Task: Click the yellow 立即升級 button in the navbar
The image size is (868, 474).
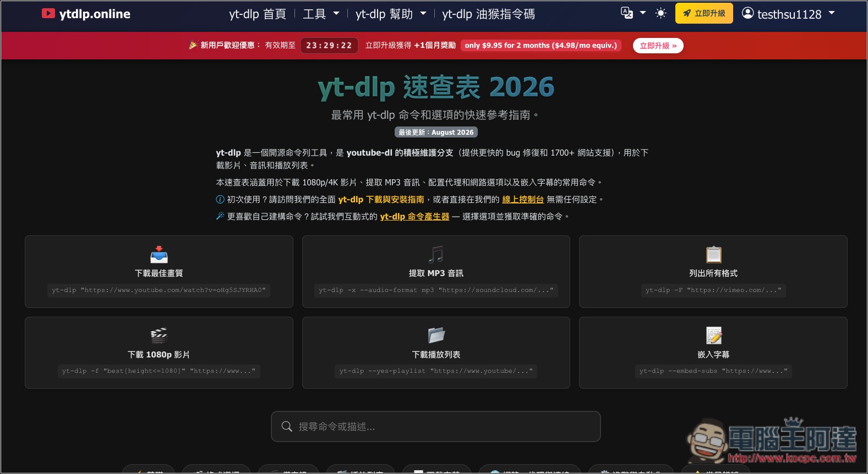Action: click(704, 13)
